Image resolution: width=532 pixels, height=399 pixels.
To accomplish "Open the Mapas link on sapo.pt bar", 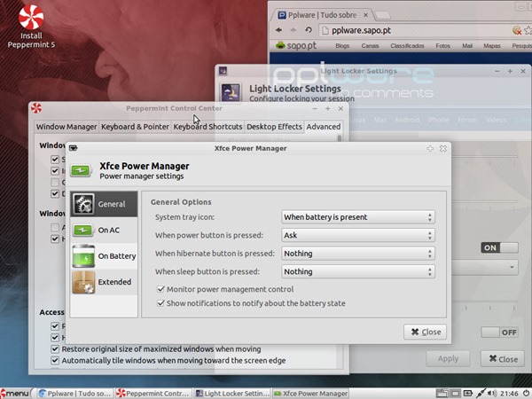I will click(491, 45).
